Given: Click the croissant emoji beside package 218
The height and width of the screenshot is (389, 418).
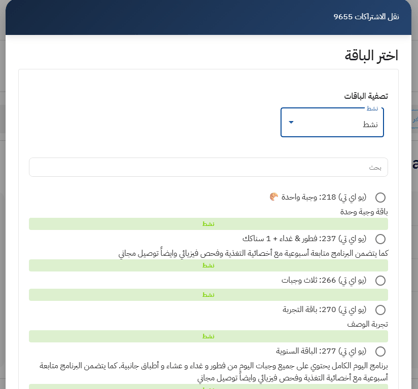Looking at the screenshot, I should [274, 197].
